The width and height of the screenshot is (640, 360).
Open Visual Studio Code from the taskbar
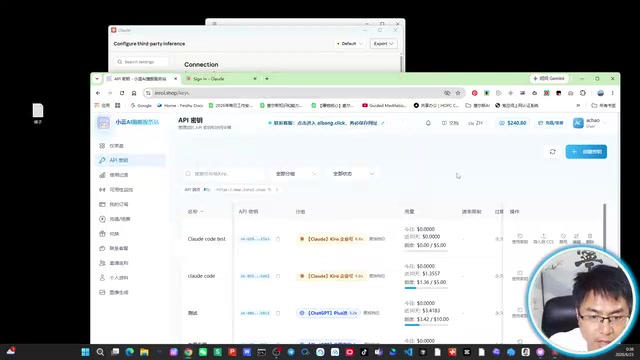pos(408,352)
